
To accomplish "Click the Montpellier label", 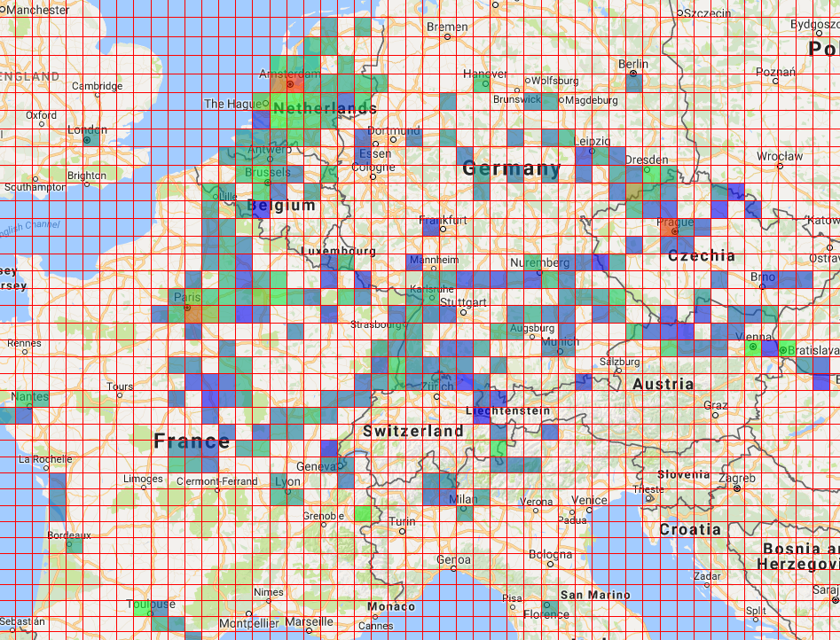I will (249, 623).
